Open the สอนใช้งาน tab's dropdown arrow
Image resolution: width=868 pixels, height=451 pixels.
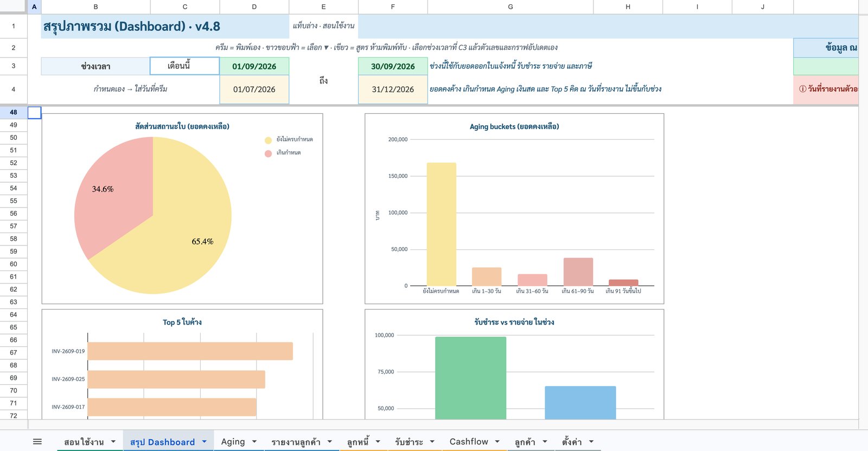click(113, 442)
